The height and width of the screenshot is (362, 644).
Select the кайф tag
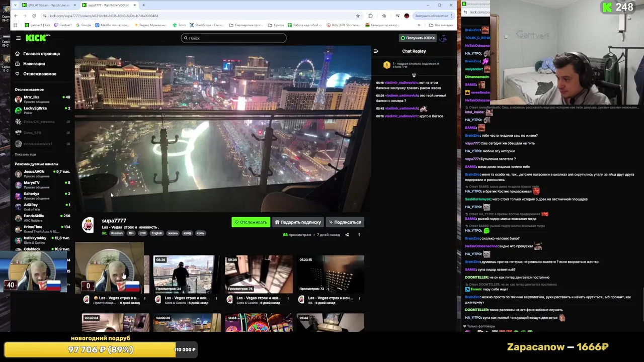click(187, 233)
